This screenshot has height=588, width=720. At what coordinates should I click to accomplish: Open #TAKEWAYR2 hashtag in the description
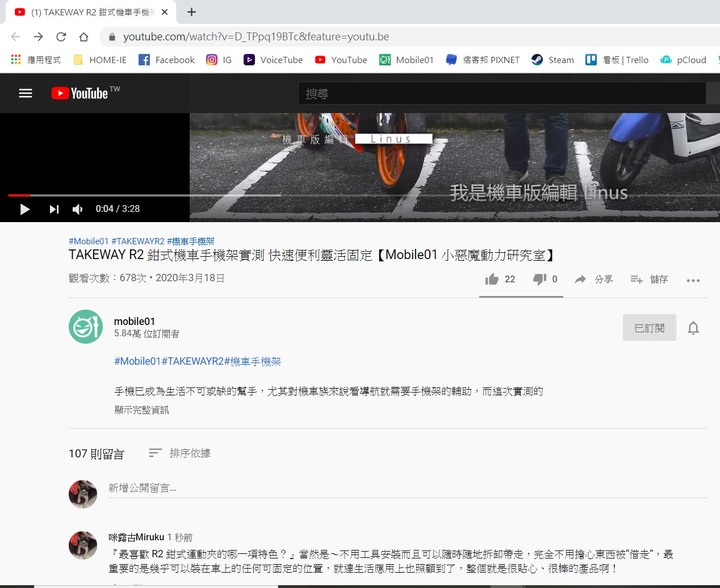pyautogui.click(x=192, y=361)
